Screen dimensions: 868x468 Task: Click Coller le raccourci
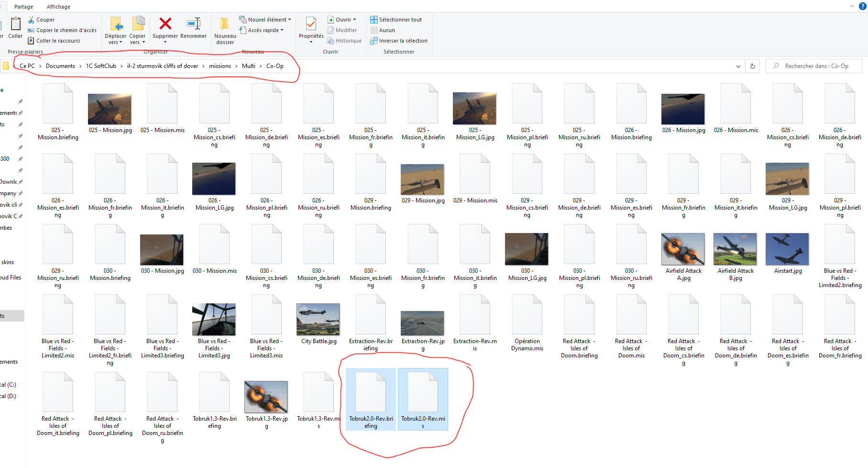(x=54, y=41)
